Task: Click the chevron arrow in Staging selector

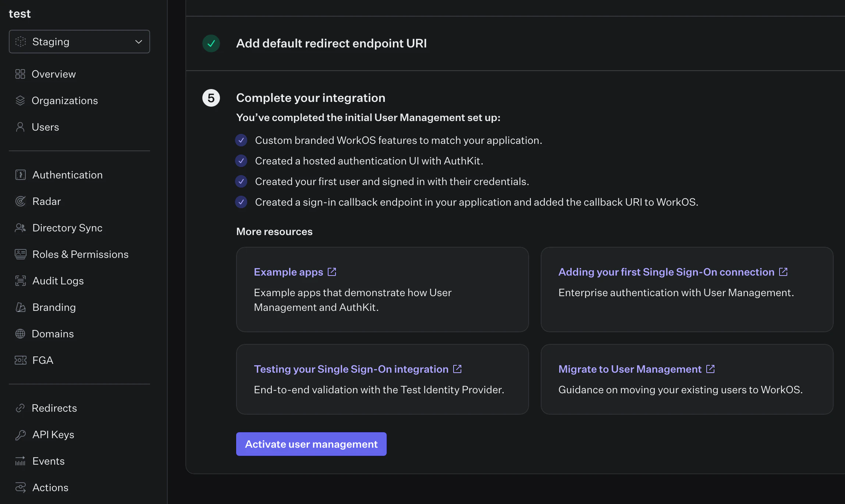Action: pos(139,42)
